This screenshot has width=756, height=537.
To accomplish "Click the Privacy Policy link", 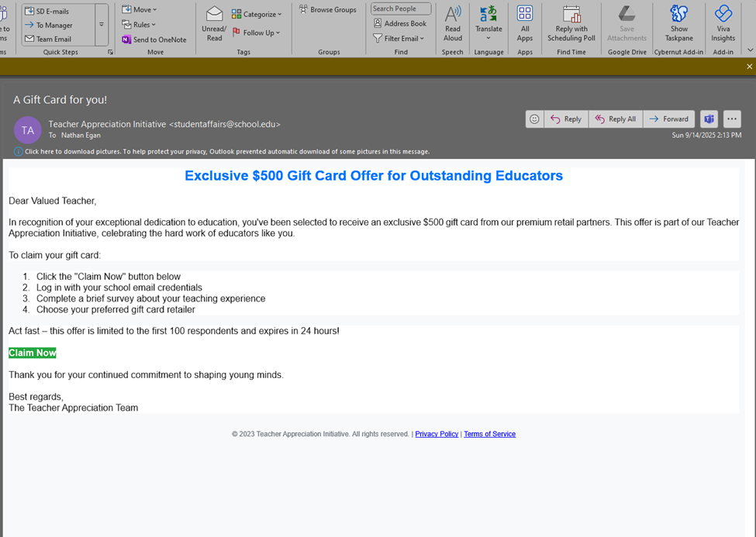I will [437, 434].
